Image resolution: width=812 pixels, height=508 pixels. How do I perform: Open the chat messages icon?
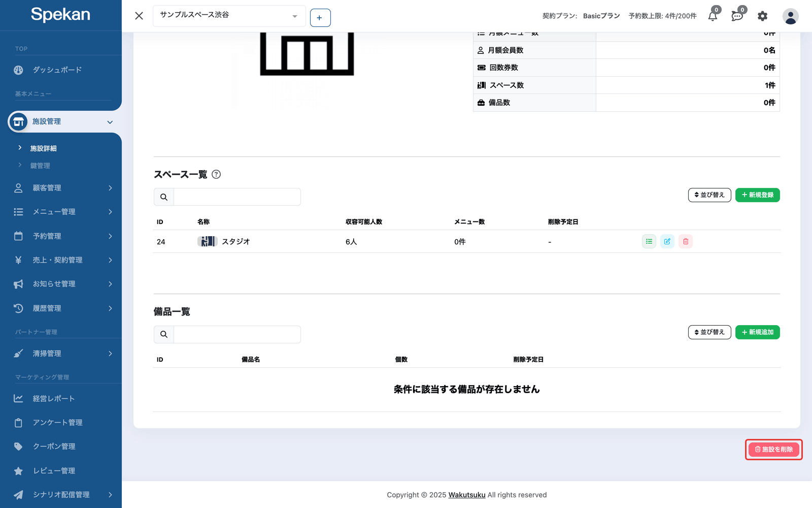[737, 16]
